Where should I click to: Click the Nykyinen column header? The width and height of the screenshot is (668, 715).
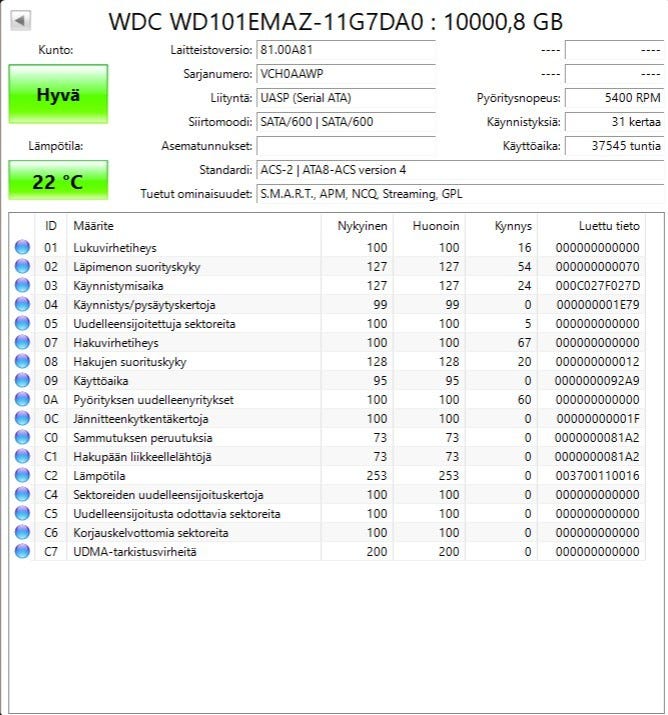[x=357, y=226]
